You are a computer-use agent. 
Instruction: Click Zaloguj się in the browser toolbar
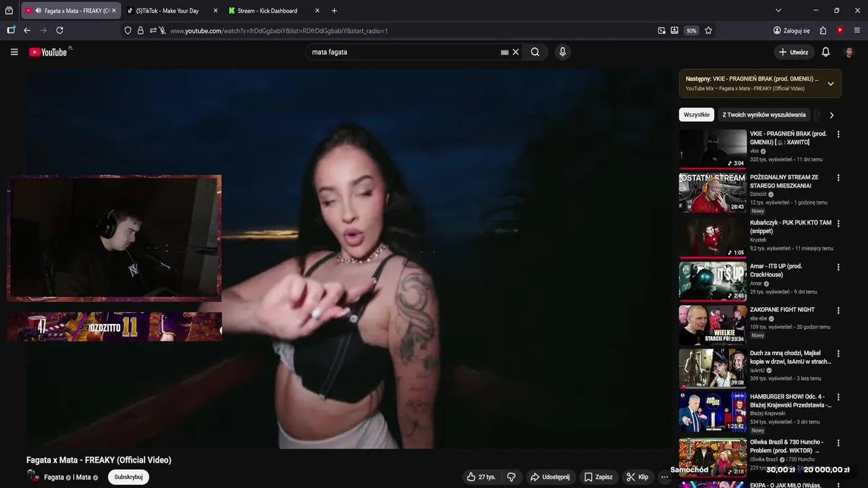click(791, 30)
